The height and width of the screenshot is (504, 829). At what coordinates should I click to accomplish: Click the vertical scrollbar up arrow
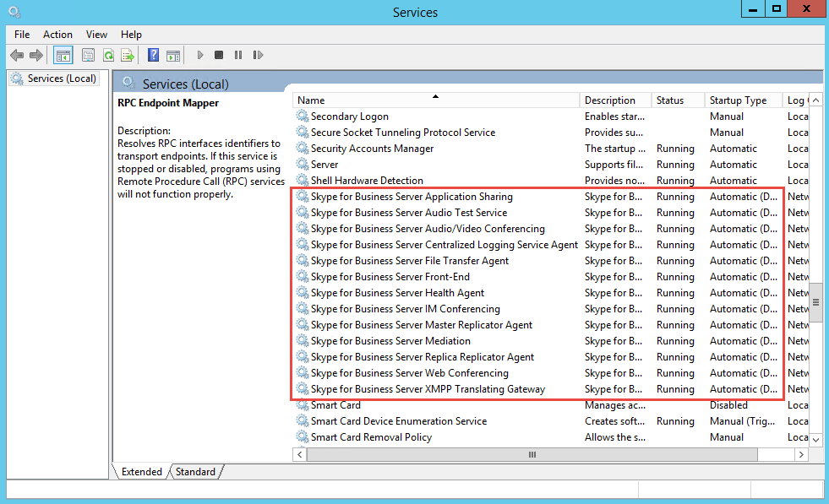(815, 100)
